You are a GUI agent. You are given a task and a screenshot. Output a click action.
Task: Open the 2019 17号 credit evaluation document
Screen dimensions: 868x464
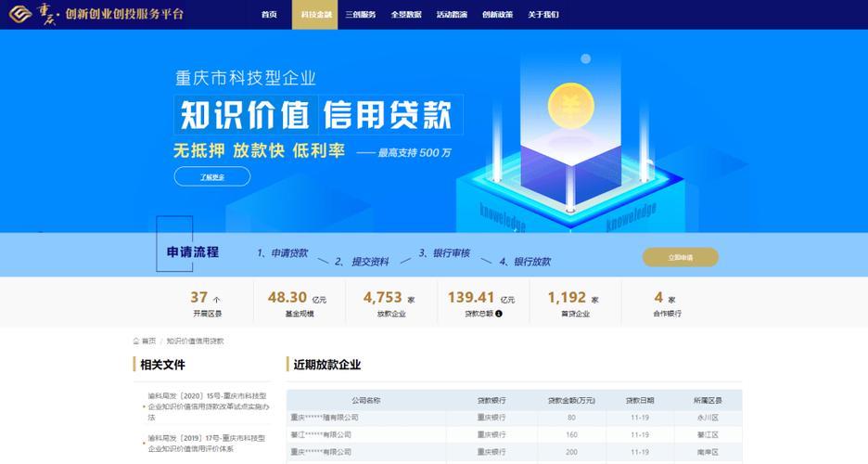tap(206, 443)
